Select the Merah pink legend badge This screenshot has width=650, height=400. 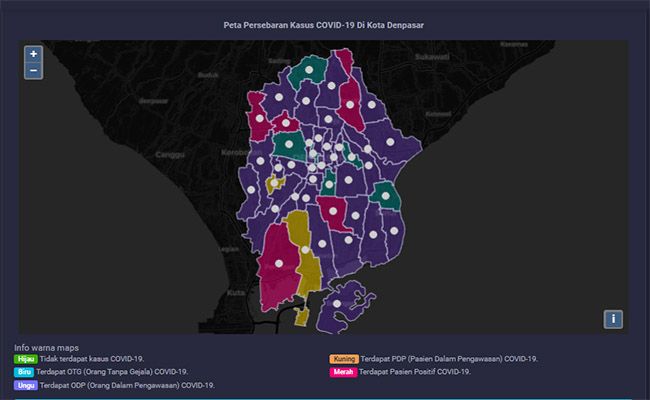click(343, 371)
